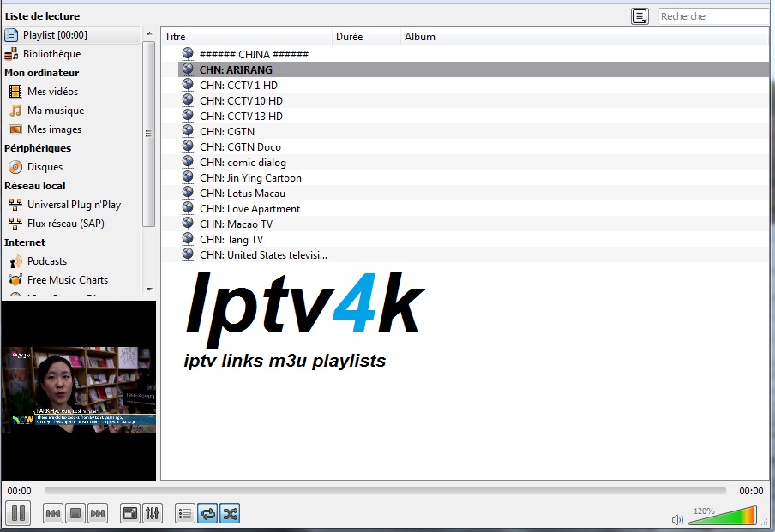Open Podcasts under Internet
The image size is (775, 532).
pyautogui.click(x=47, y=260)
